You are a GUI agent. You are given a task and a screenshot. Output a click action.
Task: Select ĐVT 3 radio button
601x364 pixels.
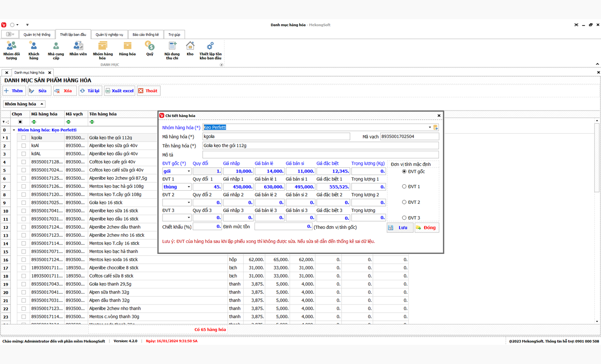404,218
